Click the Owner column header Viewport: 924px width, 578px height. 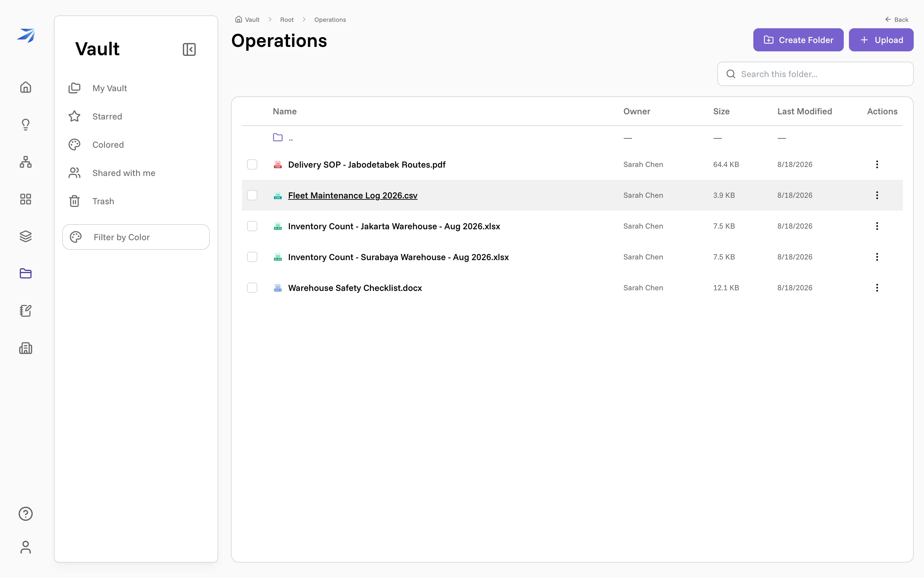pyautogui.click(x=637, y=111)
